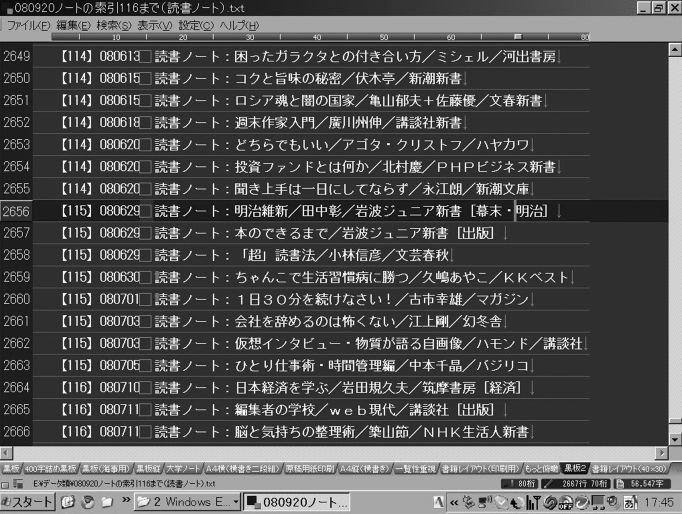Open the 検索(S) menu
Viewport: 682px width, 514px height.
tap(114, 25)
